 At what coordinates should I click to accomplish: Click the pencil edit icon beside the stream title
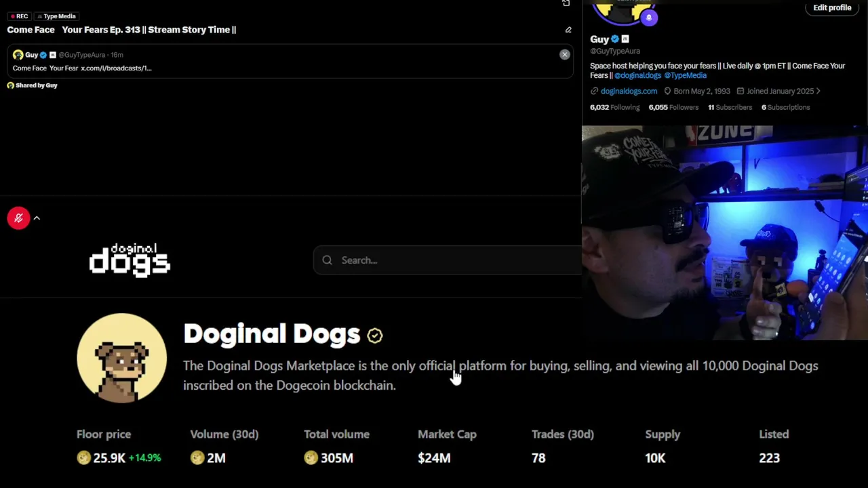tap(568, 30)
